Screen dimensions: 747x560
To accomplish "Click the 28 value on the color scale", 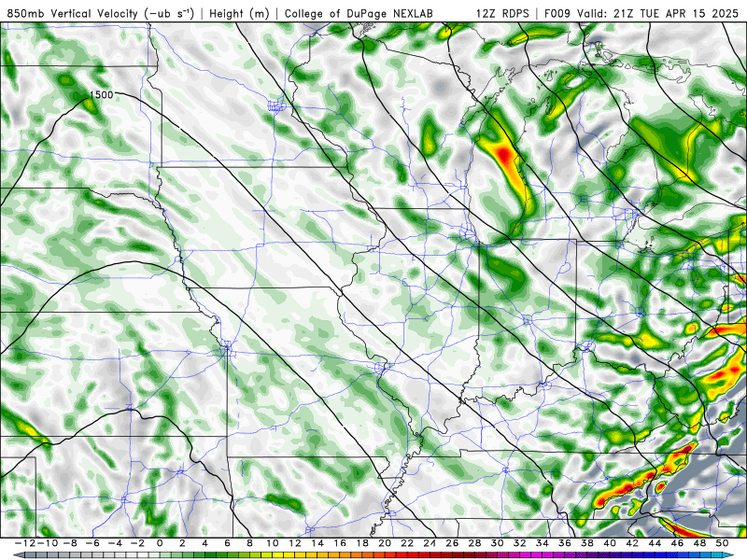I will click(474, 543).
